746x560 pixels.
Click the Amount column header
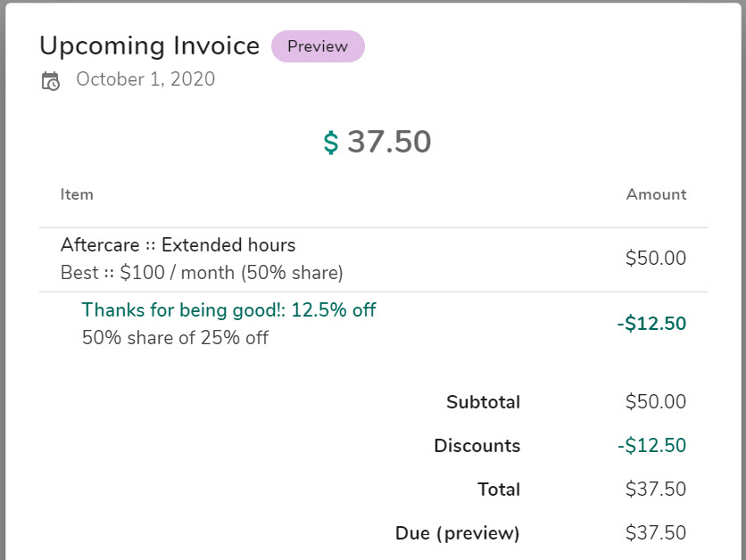[656, 194]
